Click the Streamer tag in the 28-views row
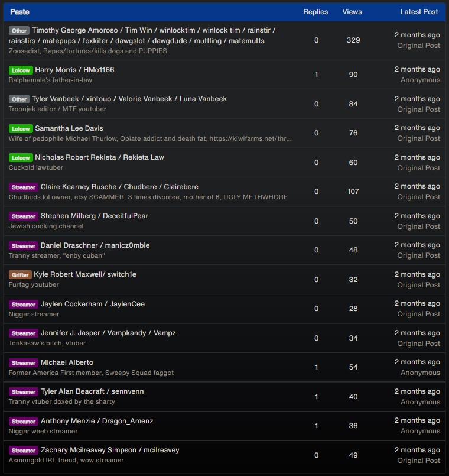This screenshot has height=476, width=449. point(24,304)
